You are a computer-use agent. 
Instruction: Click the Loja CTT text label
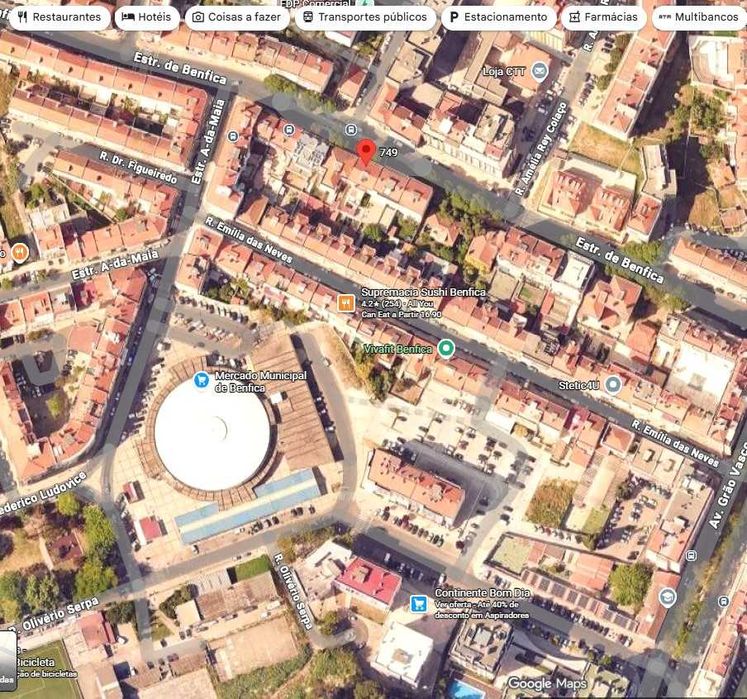pos(504,72)
